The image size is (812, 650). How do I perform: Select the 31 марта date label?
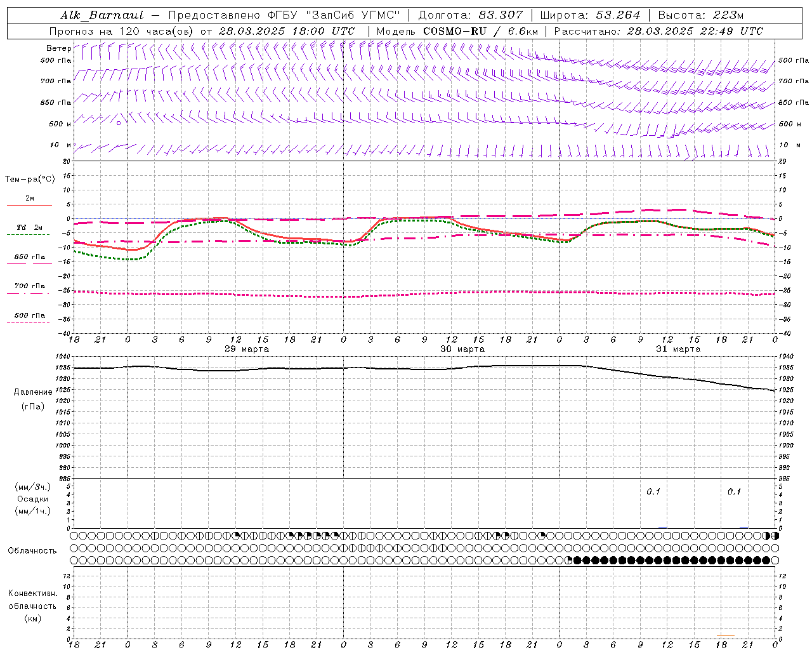pyautogui.click(x=678, y=349)
